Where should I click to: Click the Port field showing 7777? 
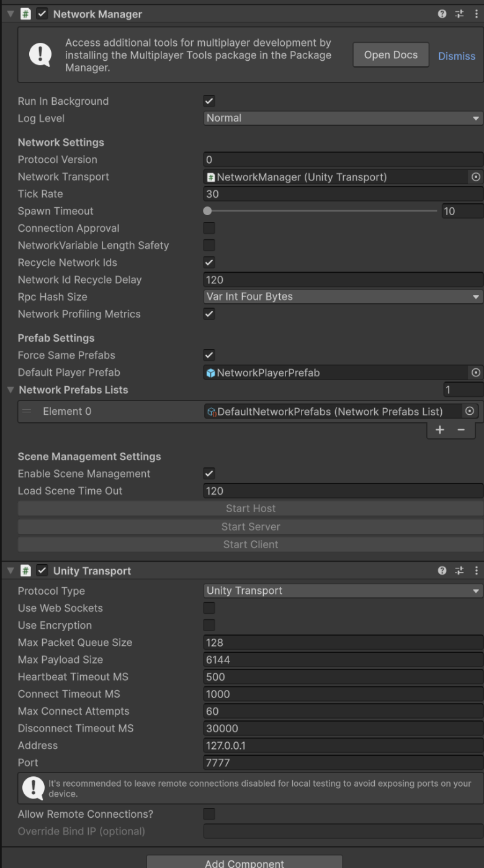[343, 763]
